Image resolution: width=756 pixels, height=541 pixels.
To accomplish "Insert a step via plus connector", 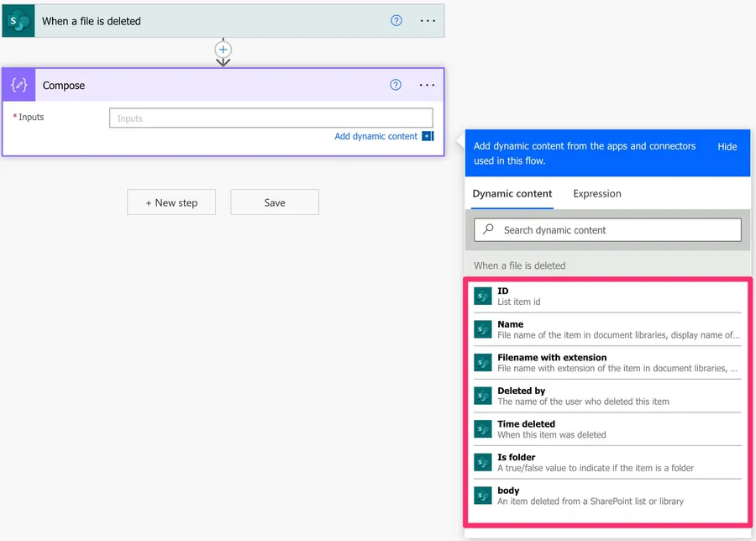I will point(223,50).
